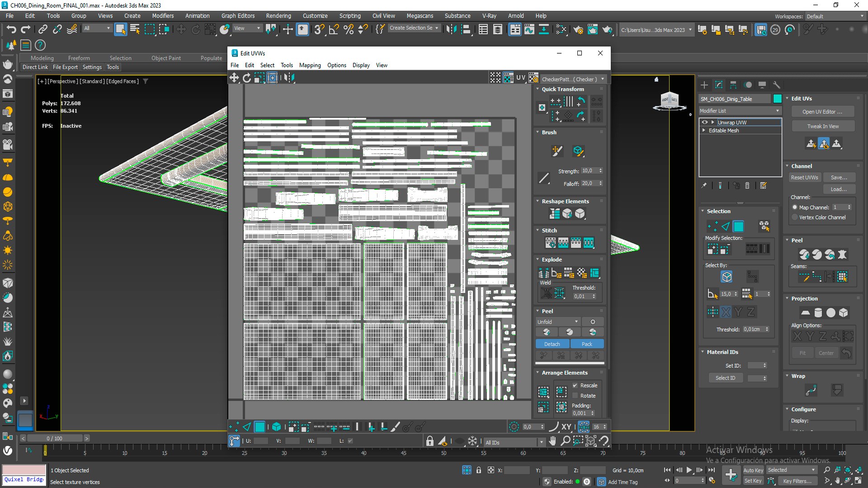Viewport: 868px width, 488px height.
Task: Toggle the Angle Snap tool
Action: point(334,30)
